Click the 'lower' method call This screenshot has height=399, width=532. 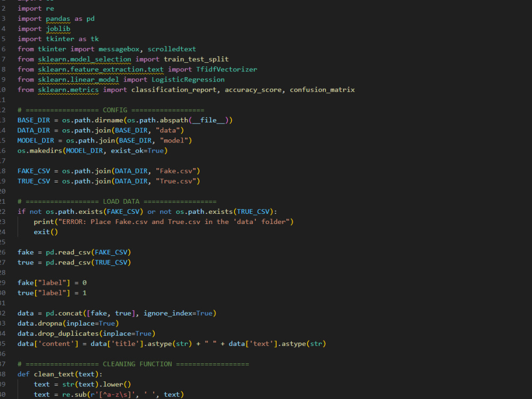pos(113,385)
